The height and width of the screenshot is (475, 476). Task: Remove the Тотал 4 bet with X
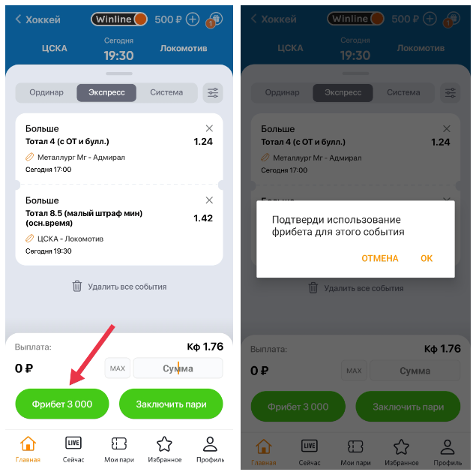pos(209,128)
